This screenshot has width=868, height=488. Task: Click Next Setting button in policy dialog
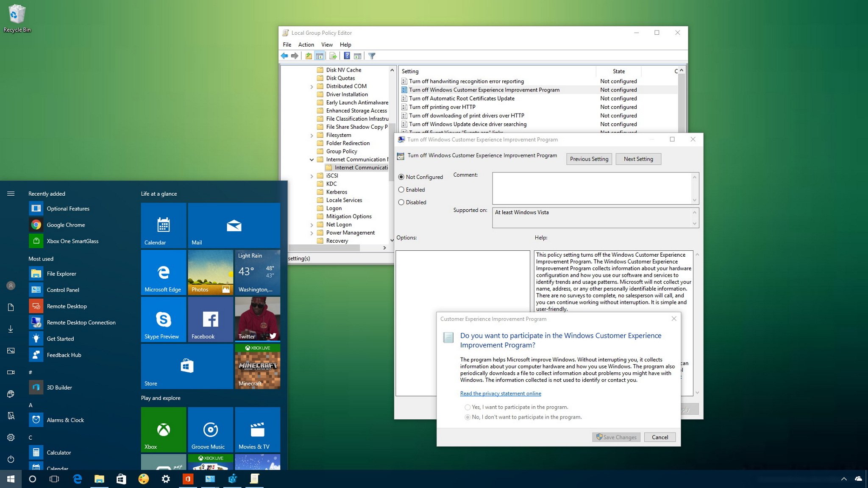pos(638,158)
